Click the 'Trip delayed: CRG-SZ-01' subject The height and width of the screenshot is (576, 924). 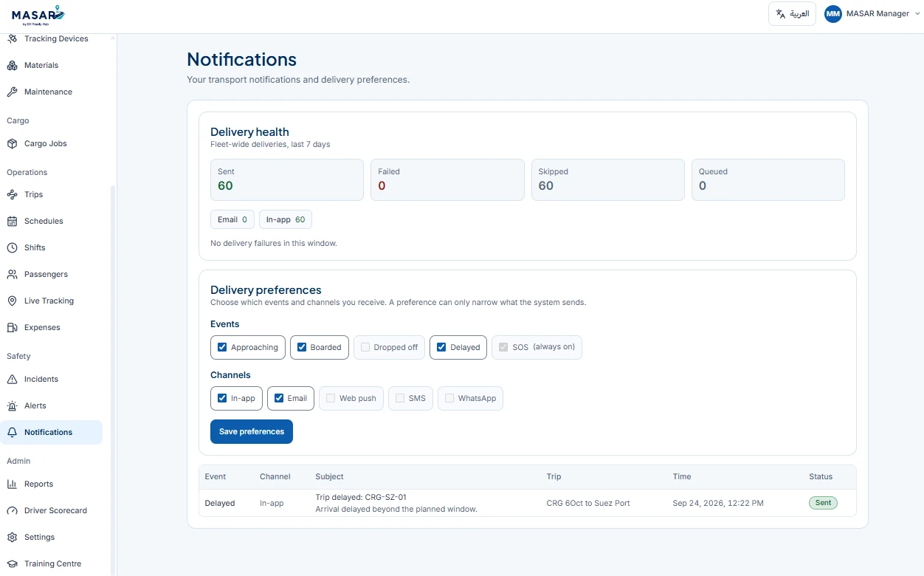tap(361, 497)
